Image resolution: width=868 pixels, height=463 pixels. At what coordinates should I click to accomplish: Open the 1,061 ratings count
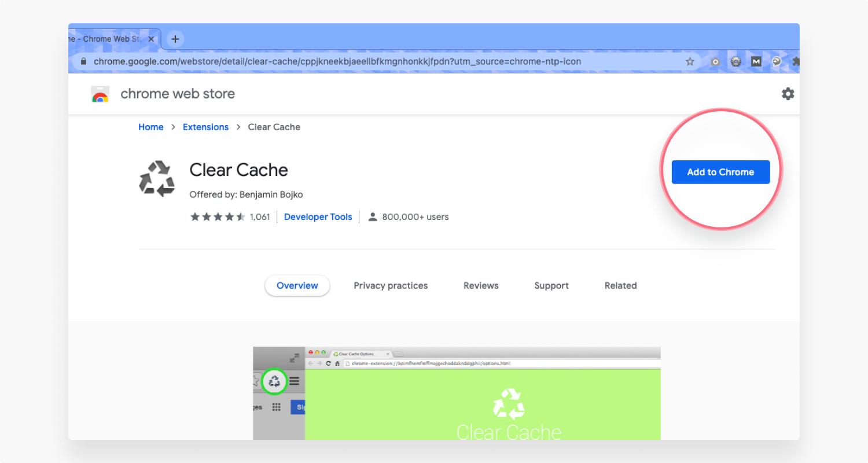coord(260,217)
